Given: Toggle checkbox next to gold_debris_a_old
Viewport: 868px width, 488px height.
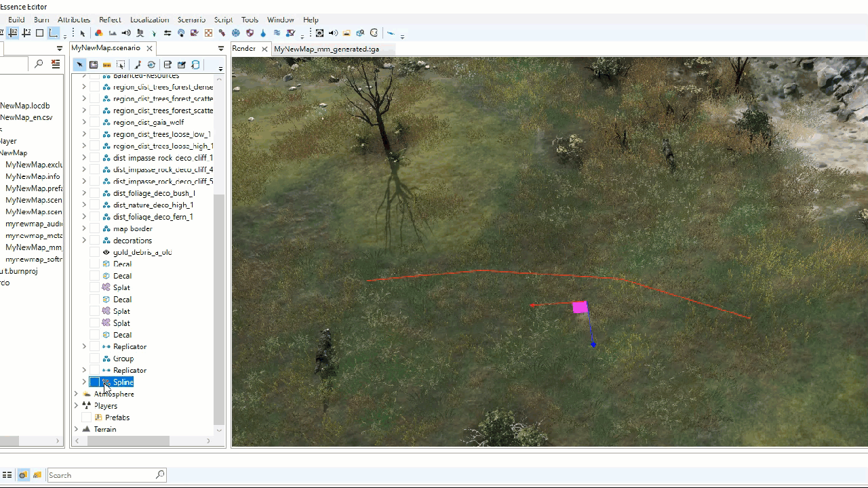Looking at the screenshot, I should click(x=95, y=252).
